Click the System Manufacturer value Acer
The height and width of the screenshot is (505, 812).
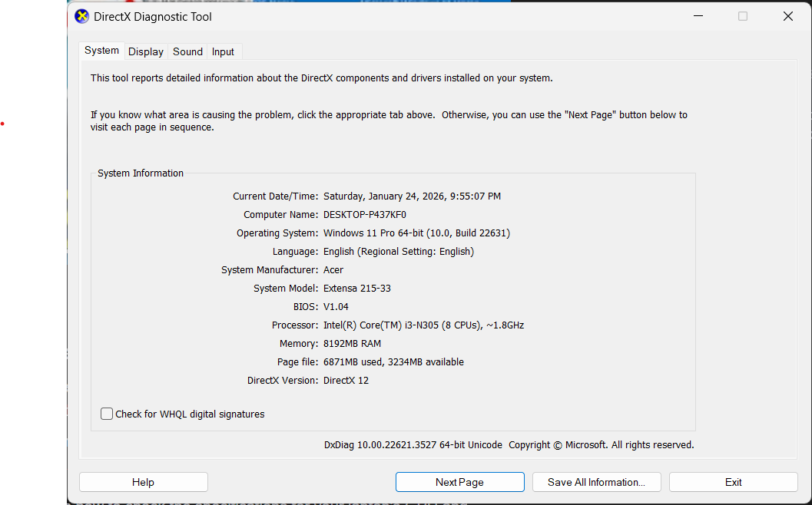pyautogui.click(x=333, y=270)
